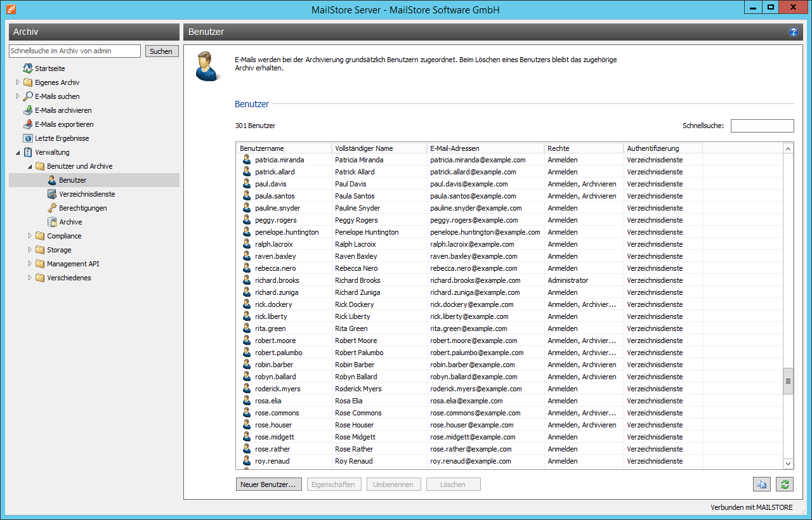This screenshot has height=520, width=812.
Task: Expand the Verschiedenes tree node
Action: tap(30, 278)
